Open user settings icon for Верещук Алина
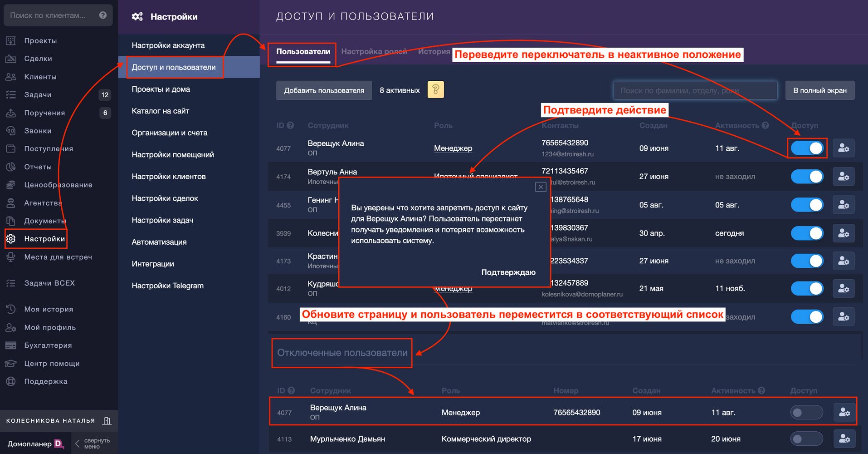The height and width of the screenshot is (454, 868). tap(844, 148)
